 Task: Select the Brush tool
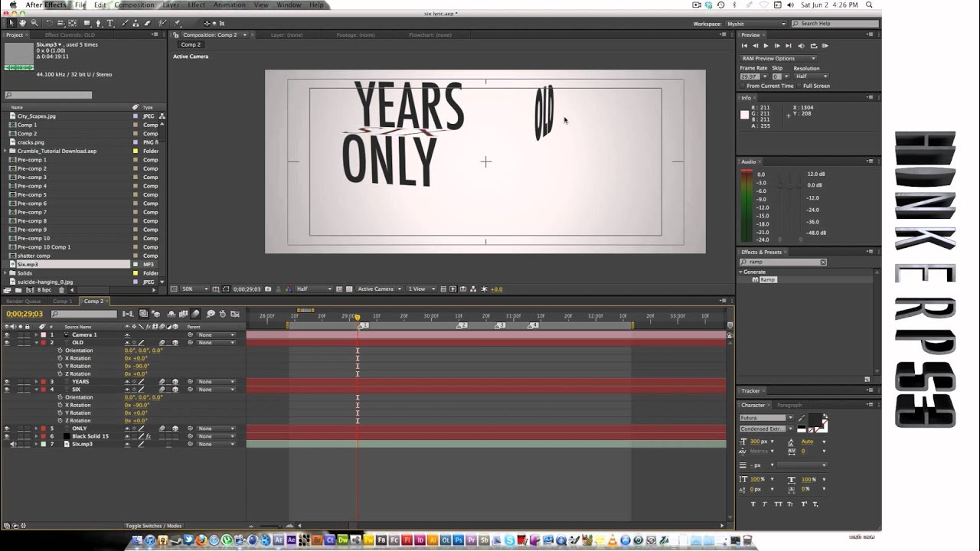125,23
